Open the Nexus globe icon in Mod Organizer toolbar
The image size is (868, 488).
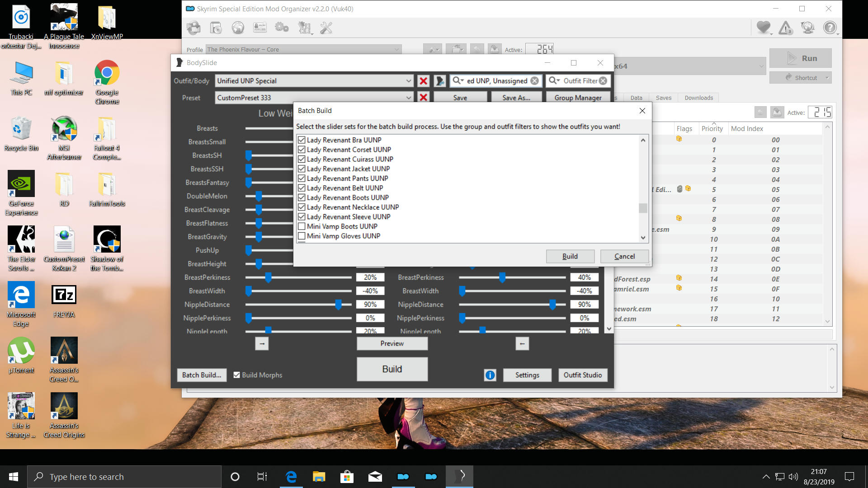point(238,28)
